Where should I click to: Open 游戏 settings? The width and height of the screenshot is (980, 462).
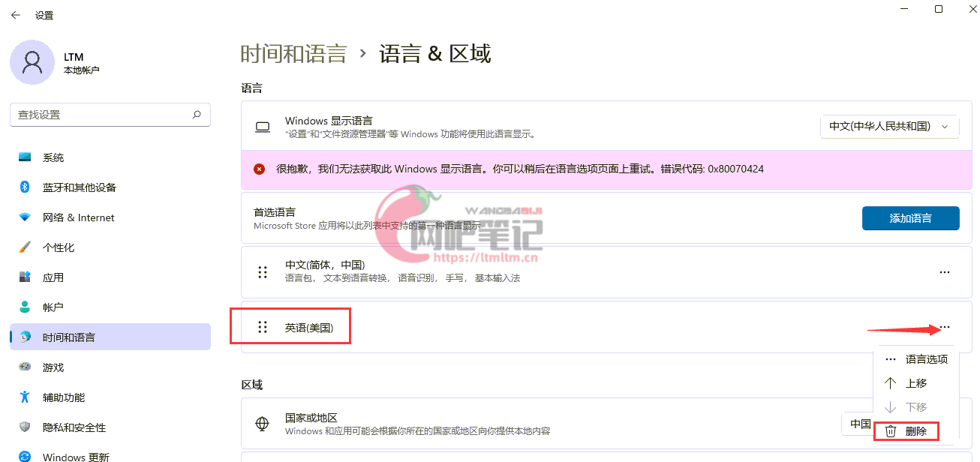(110, 367)
